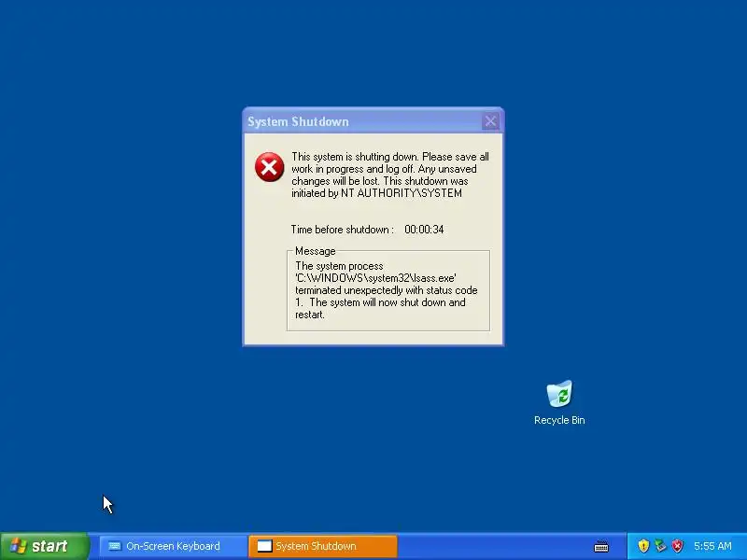Click the red error icon in the System Shutdown dialog

pos(269,167)
